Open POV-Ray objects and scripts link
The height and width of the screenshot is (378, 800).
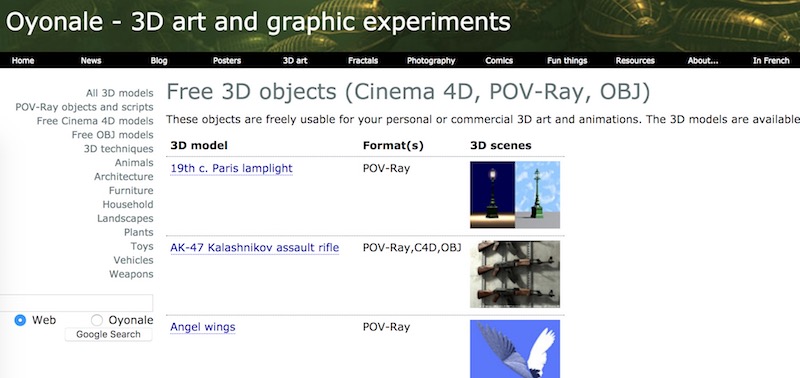(84, 107)
